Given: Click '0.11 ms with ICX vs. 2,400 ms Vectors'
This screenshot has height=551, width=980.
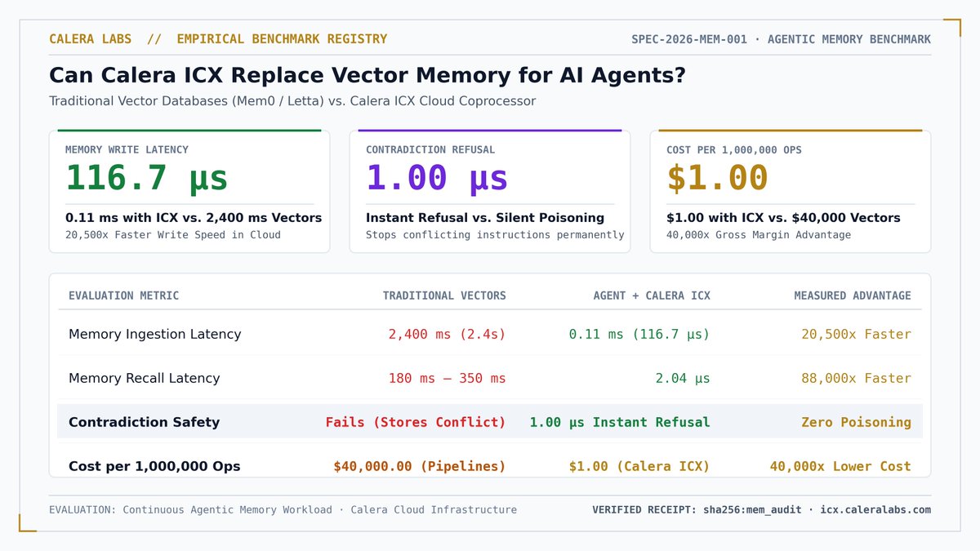Looking at the screenshot, I should click(x=194, y=218).
